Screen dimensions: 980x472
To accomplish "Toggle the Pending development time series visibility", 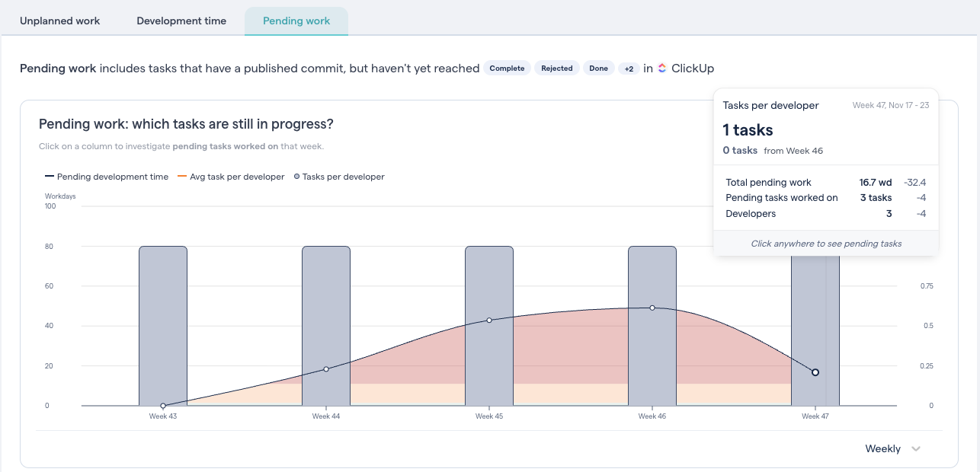I will (x=107, y=177).
